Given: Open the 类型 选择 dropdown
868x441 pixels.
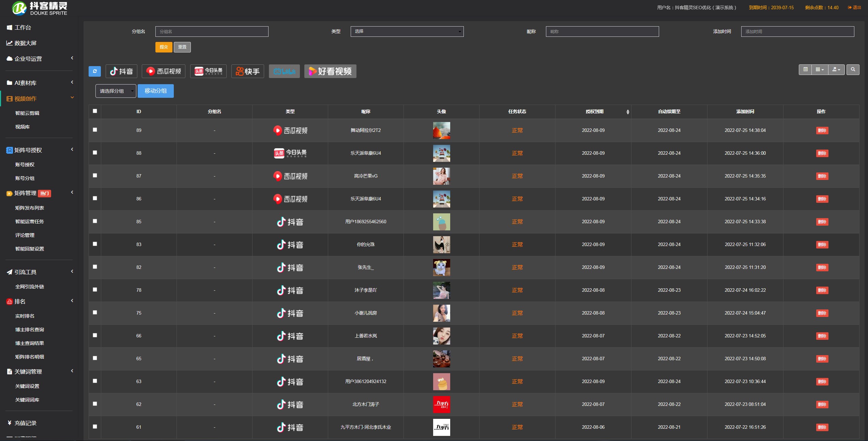Looking at the screenshot, I should click(x=407, y=31).
